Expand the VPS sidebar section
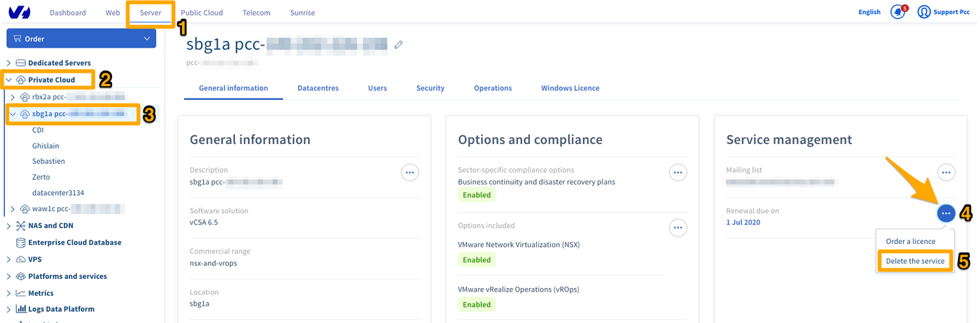The height and width of the screenshot is (323, 980). tap(9, 259)
